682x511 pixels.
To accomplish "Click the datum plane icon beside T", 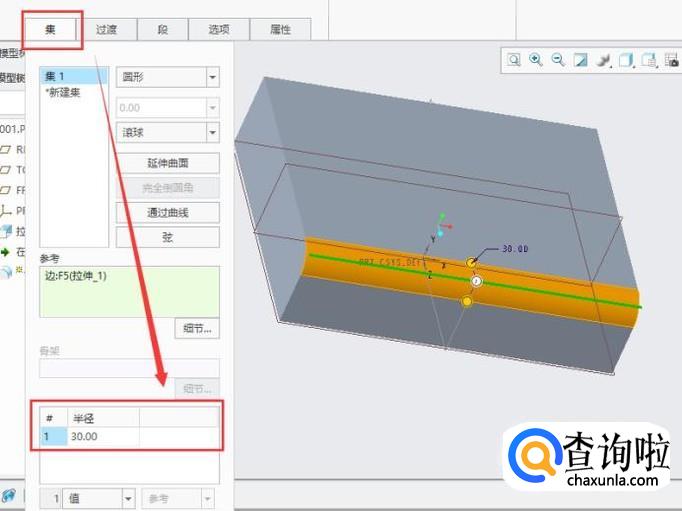I will pos(5,170).
